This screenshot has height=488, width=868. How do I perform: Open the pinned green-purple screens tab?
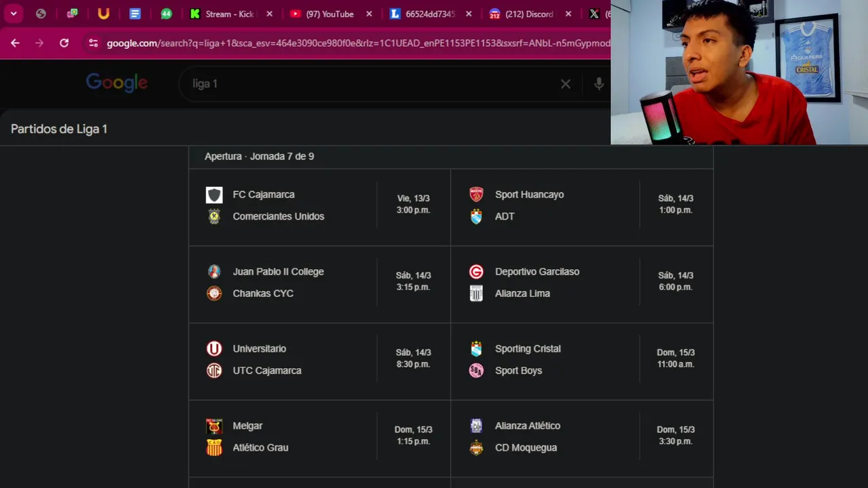72,14
